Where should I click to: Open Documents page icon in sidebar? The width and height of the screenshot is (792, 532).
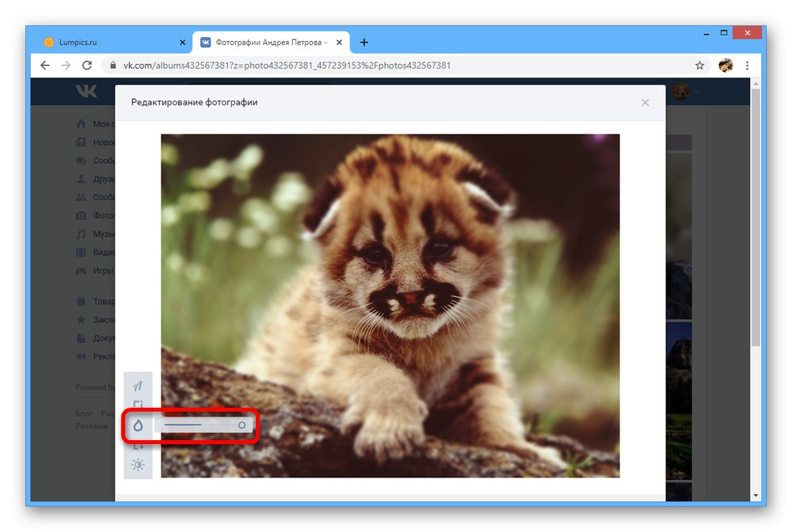[x=81, y=338]
